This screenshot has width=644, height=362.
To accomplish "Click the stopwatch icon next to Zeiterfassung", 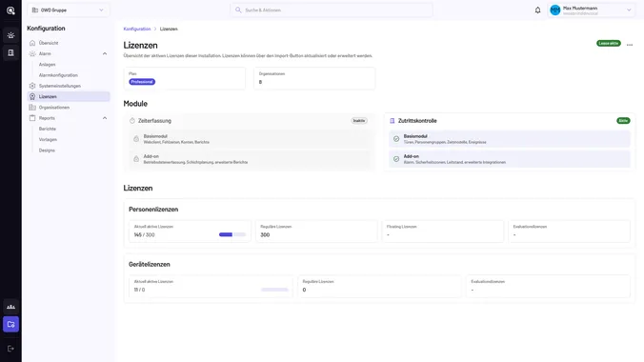I will point(132,121).
